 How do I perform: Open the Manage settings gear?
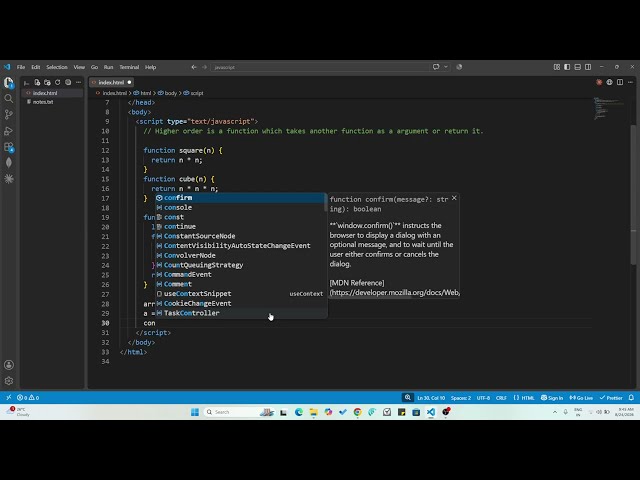tap(9, 381)
